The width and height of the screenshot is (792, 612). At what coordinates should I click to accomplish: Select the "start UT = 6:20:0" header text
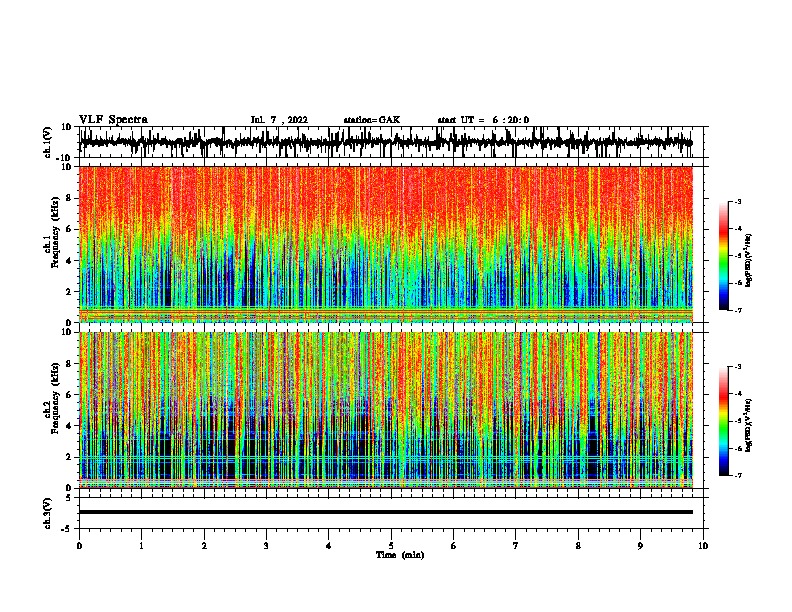[483, 120]
